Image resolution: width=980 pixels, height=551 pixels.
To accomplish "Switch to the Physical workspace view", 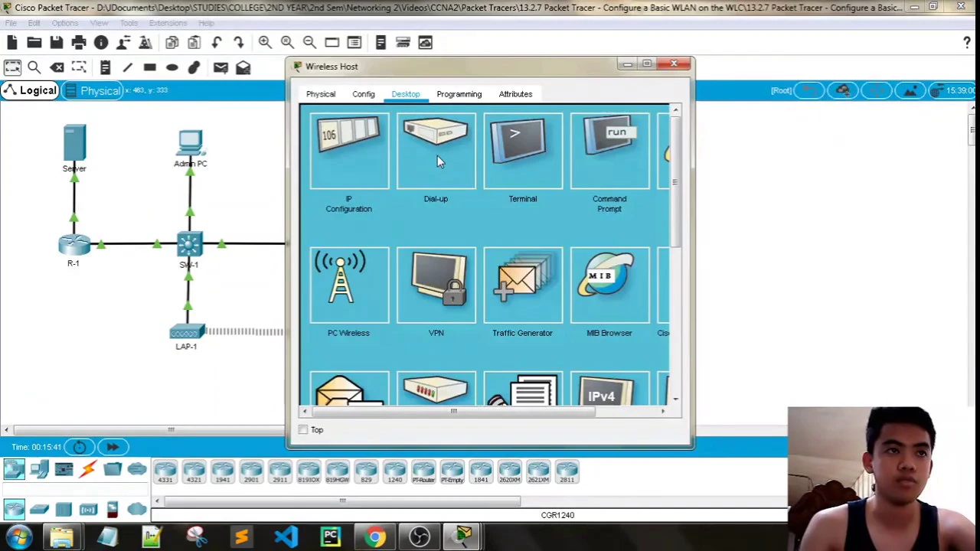I will pyautogui.click(x=91, y=90).
